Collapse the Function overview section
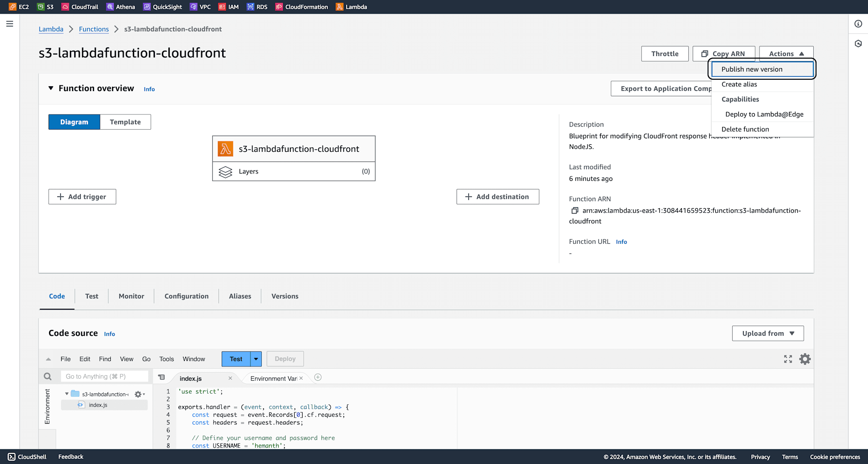Screen dimensions: 868x464 click(51, 88)
